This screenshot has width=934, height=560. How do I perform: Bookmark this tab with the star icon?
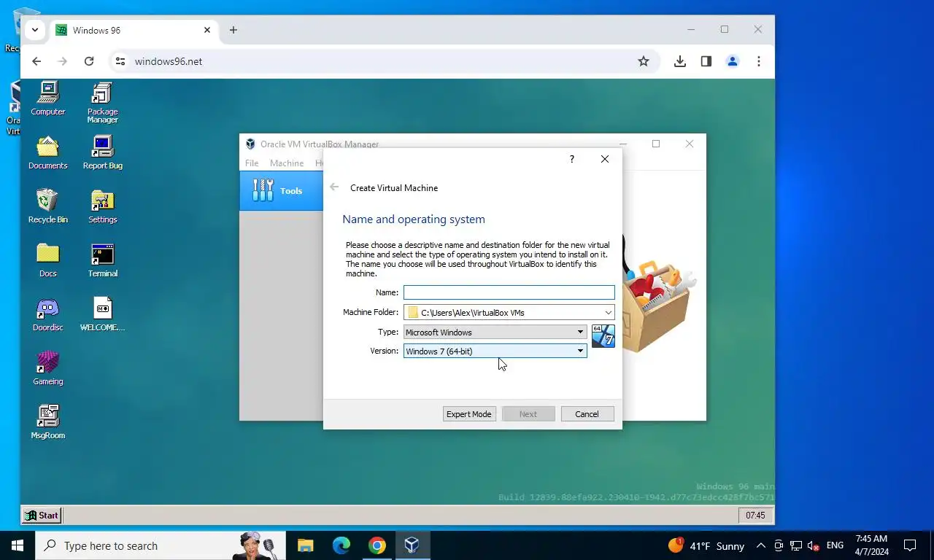[x=644, y=61]
